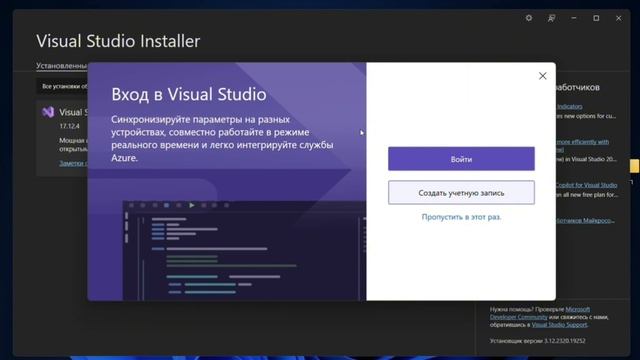Select the Установленные tab
The image size is (640, 360).
[62, 66]
